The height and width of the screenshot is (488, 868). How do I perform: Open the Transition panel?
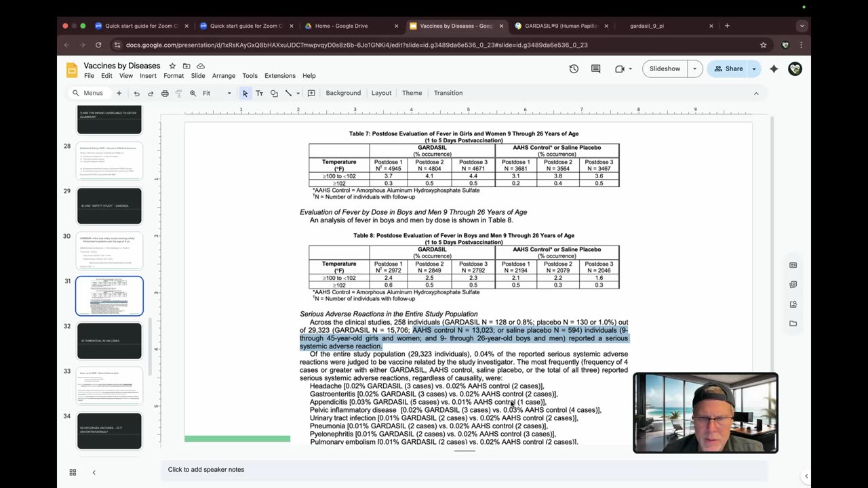coord(448,93)
